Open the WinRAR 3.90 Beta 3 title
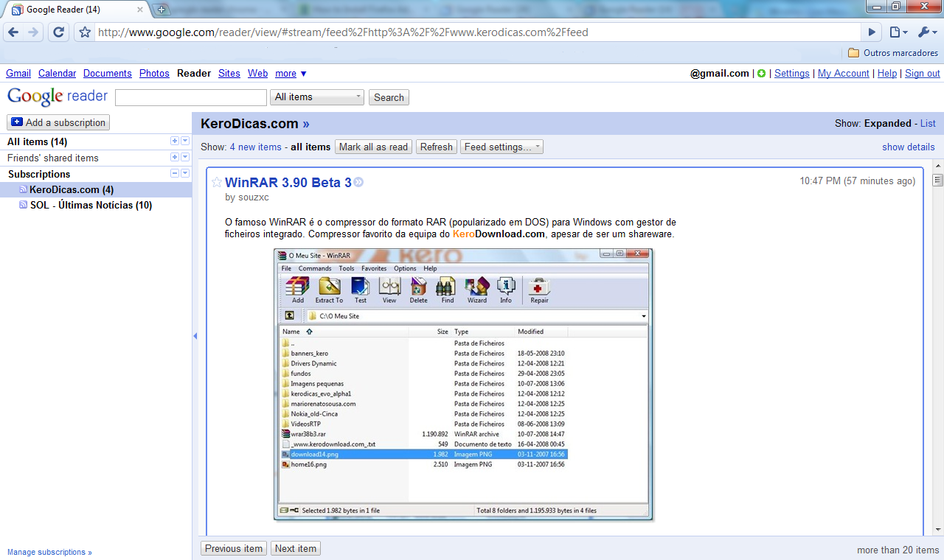The height and width of the screenshot is (560, 944). (x=288, y=183)
